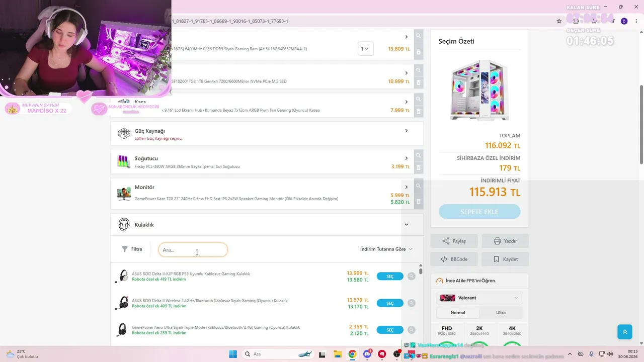
Task: Expand the Soğutucu section chevron
Action: coord(407,158)
